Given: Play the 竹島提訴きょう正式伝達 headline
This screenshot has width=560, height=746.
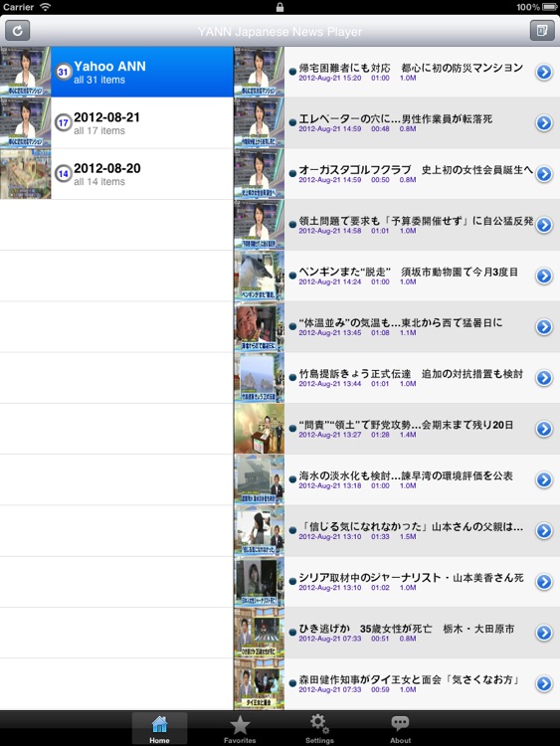Looking at the screenshot, I should [x=411, y=373].
